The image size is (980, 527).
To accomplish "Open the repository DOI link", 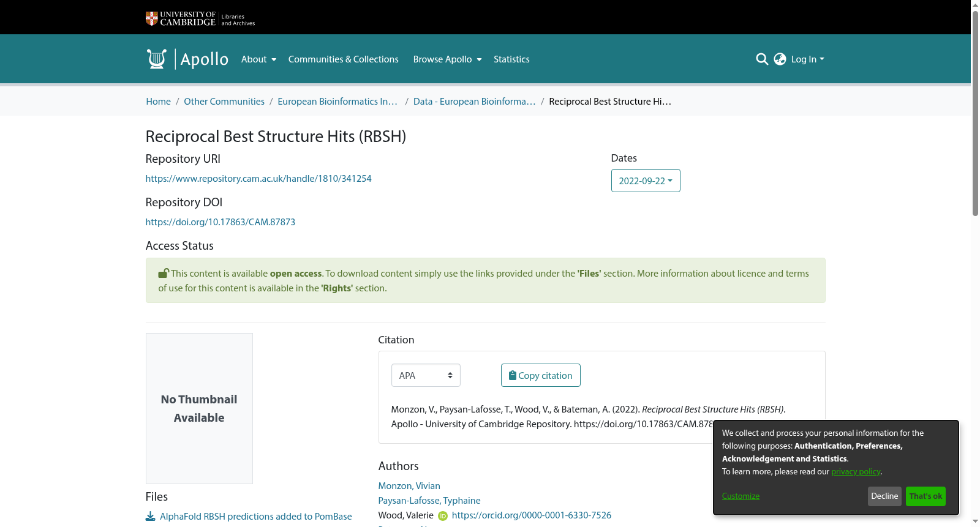I will tap(221, 222).
